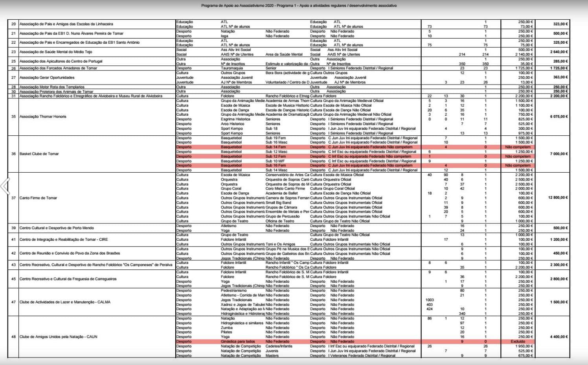Click the previous page arrow on left edge
The width and height of the screenshot is (588, 365).
click(5, 186)
